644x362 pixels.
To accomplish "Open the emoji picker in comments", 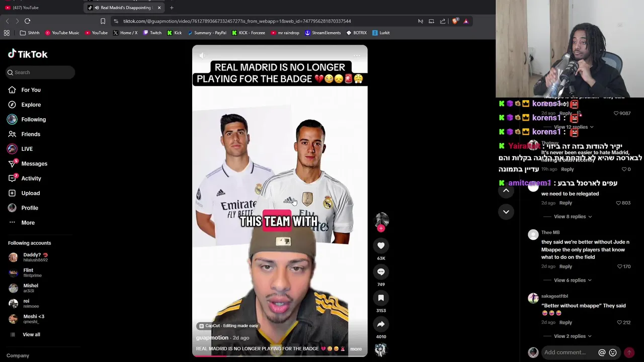I will [x=613, y=352].
